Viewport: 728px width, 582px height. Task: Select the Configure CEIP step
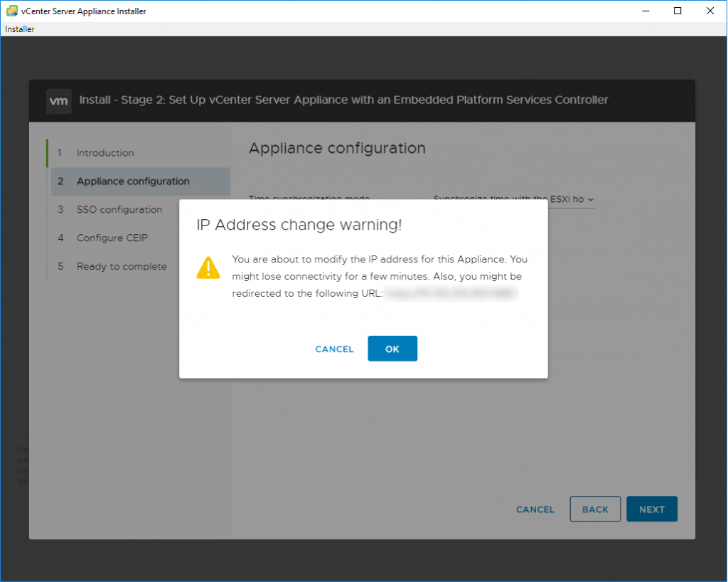112,238
